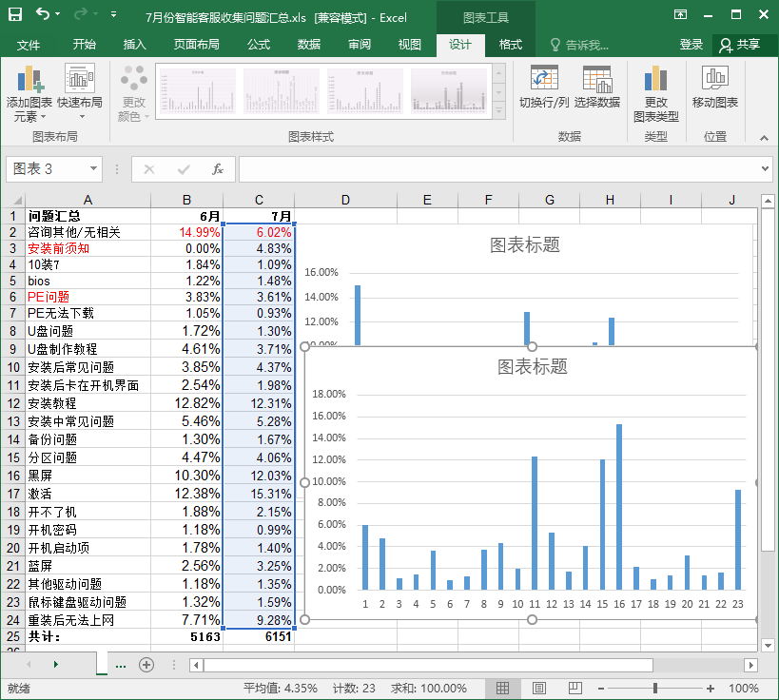The image size is (779, 700).
Task: Switch to Normal view in status bar
Action: coord(503,688)
